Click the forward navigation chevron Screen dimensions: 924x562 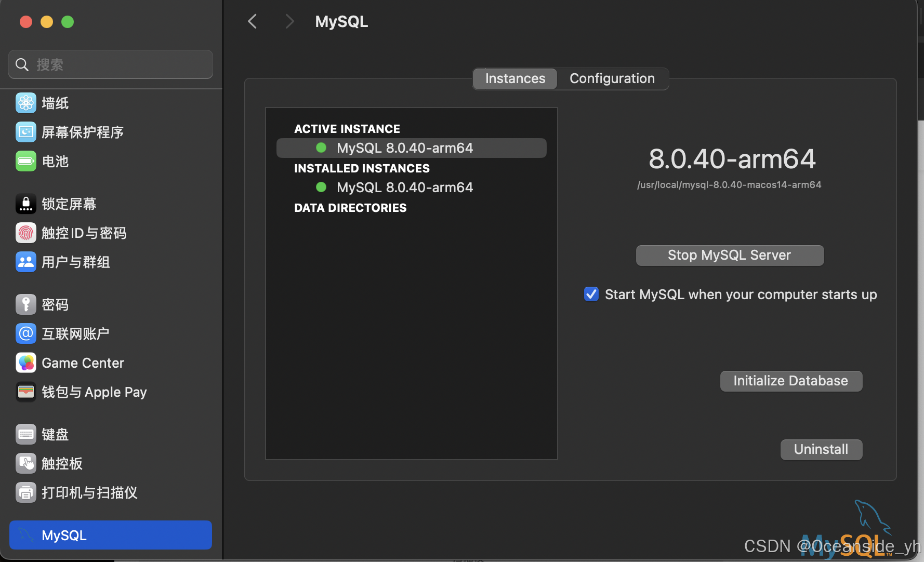click(289, 21)
